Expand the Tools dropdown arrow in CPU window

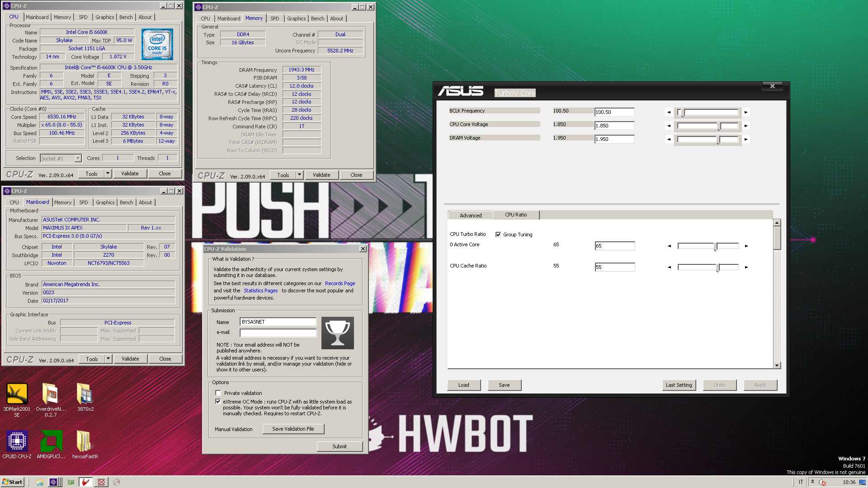[108, 174]
